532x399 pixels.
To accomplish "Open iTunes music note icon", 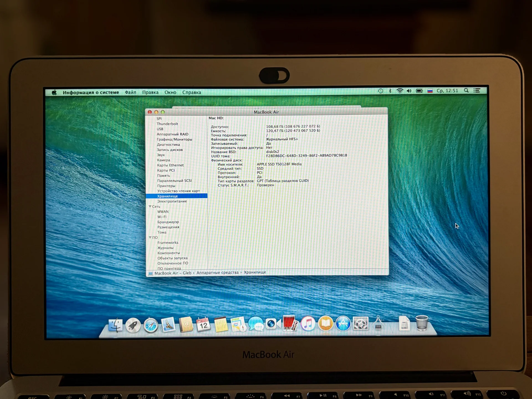I will coord(308,323).
